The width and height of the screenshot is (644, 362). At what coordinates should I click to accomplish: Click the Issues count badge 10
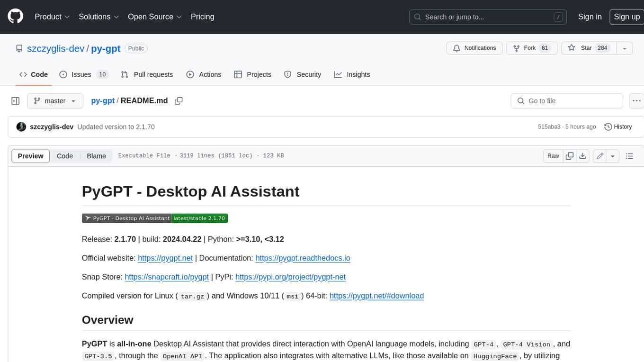[x=102, y=74]
